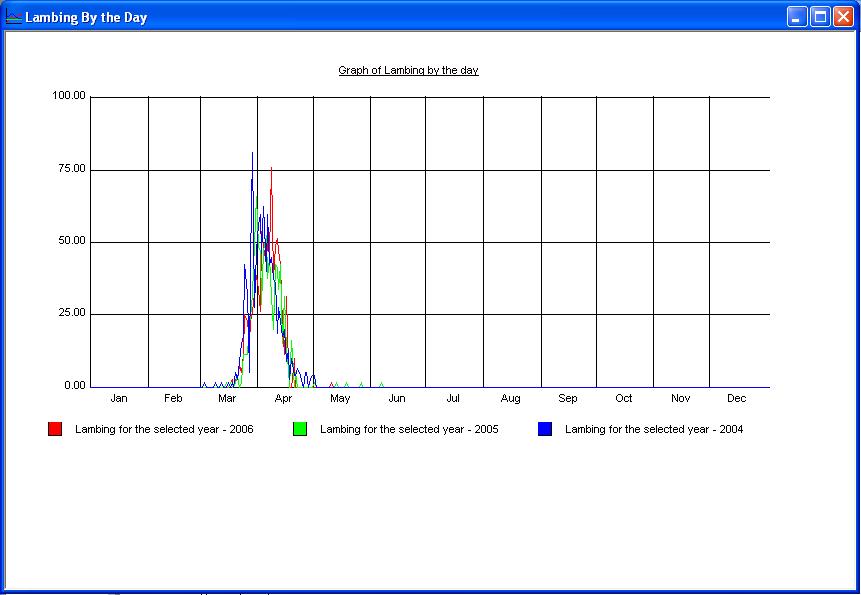This screenshot has height=595, width=861.
Task: Click the 75.00 y-axis value
Action: coord(72,169)
